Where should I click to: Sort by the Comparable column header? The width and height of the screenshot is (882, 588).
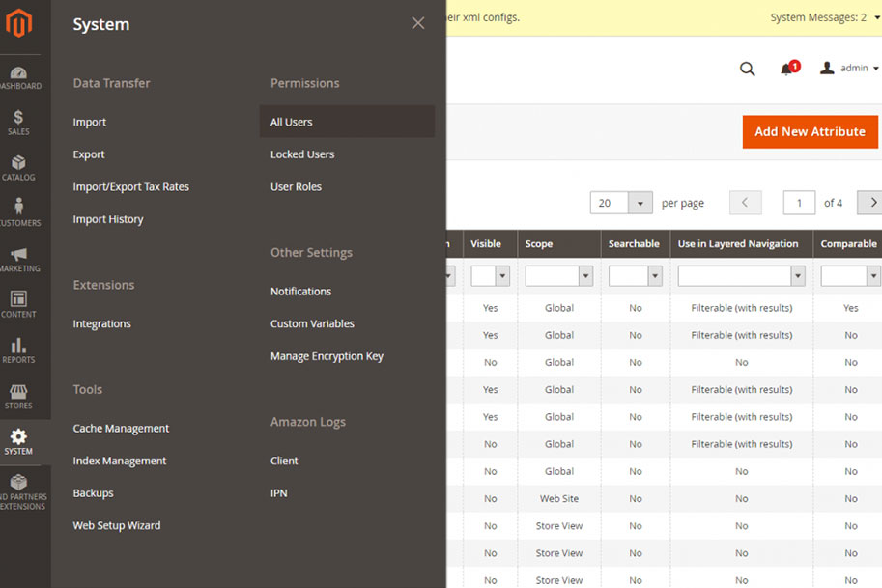[847, 244]
